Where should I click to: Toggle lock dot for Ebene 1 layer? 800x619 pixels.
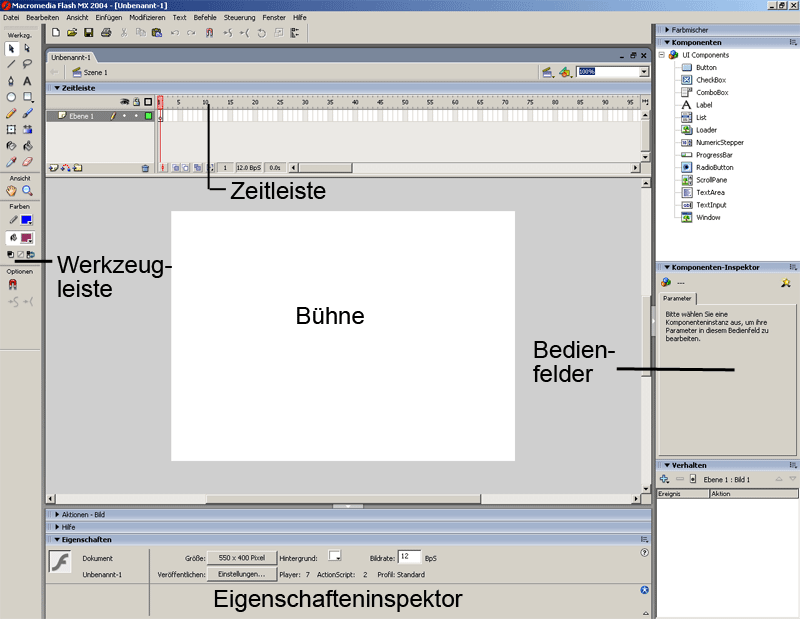click(x=136, y=116)
